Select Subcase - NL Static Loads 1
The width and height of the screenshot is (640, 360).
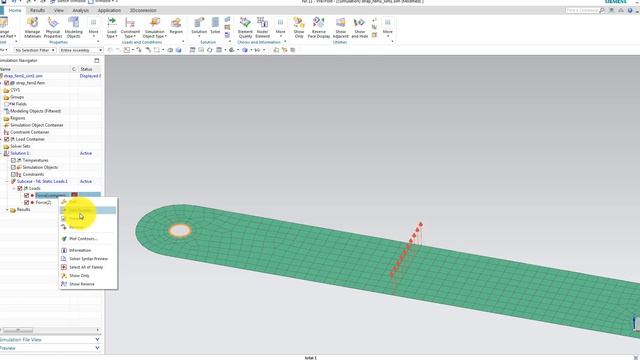pyautogui.click(x=42, y=181)
